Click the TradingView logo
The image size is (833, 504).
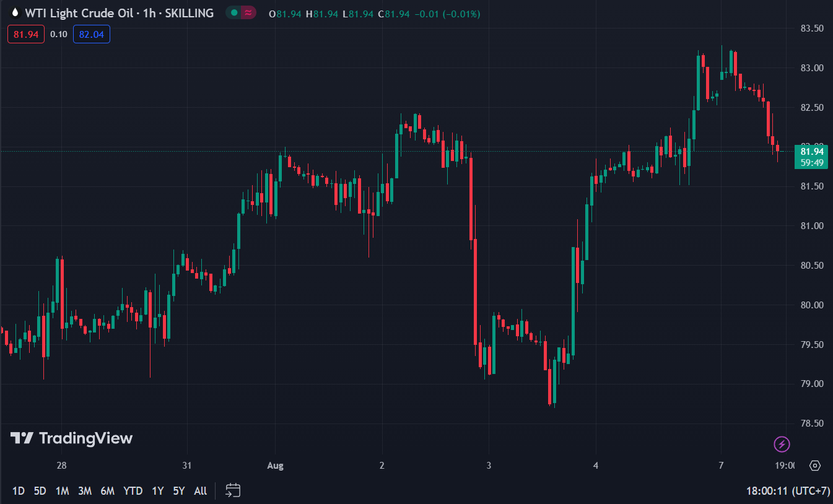point(71,438)
